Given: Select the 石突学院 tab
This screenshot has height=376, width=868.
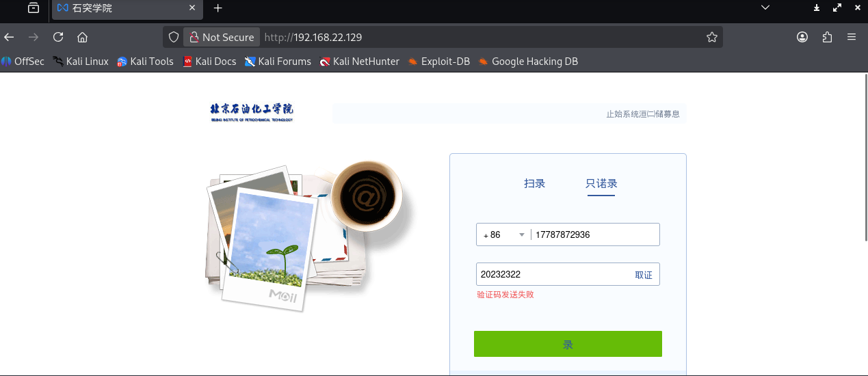Looking at the screenshot, I should [x=127, y=8].
